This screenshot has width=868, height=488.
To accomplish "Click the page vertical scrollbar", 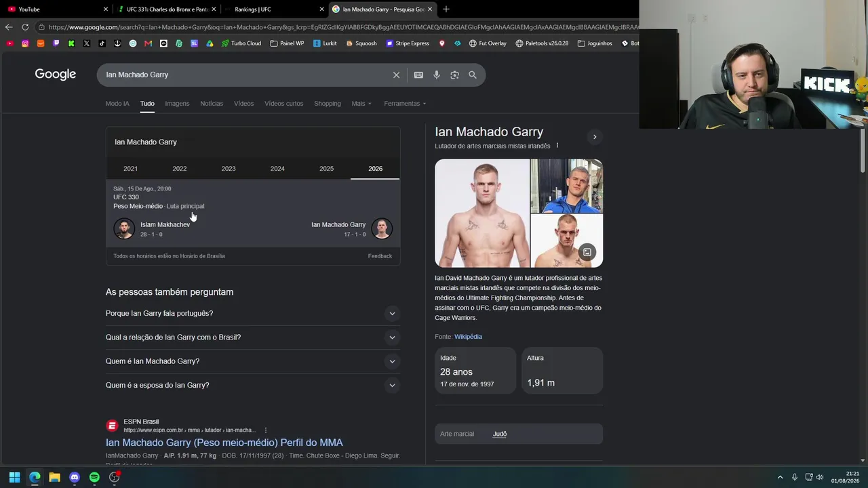I will [x=863, y=152].
